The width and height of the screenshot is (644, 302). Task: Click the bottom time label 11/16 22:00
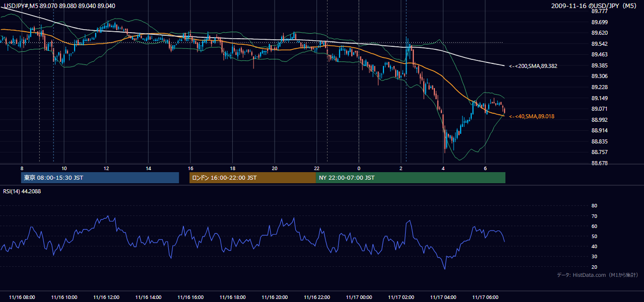(317, 297)
